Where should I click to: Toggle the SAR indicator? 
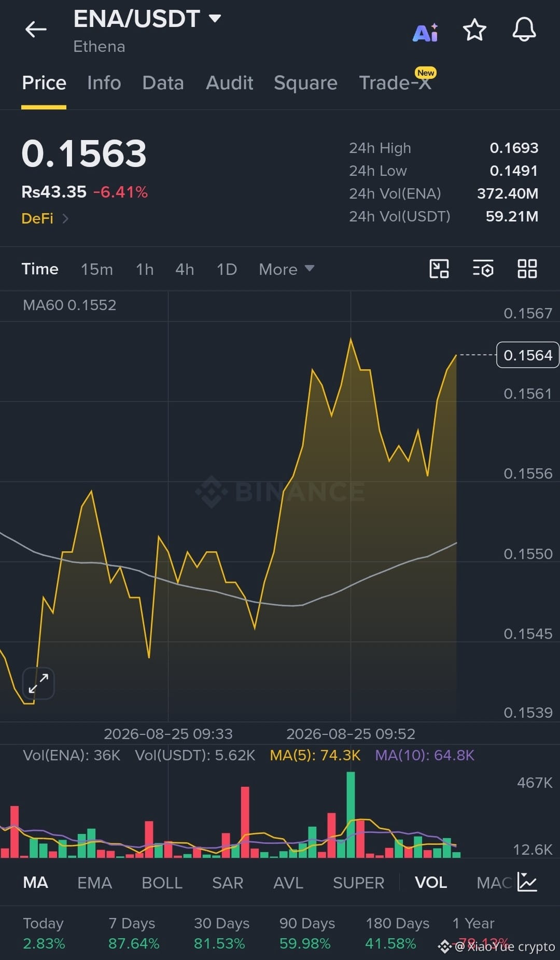[x=228, y=882]
